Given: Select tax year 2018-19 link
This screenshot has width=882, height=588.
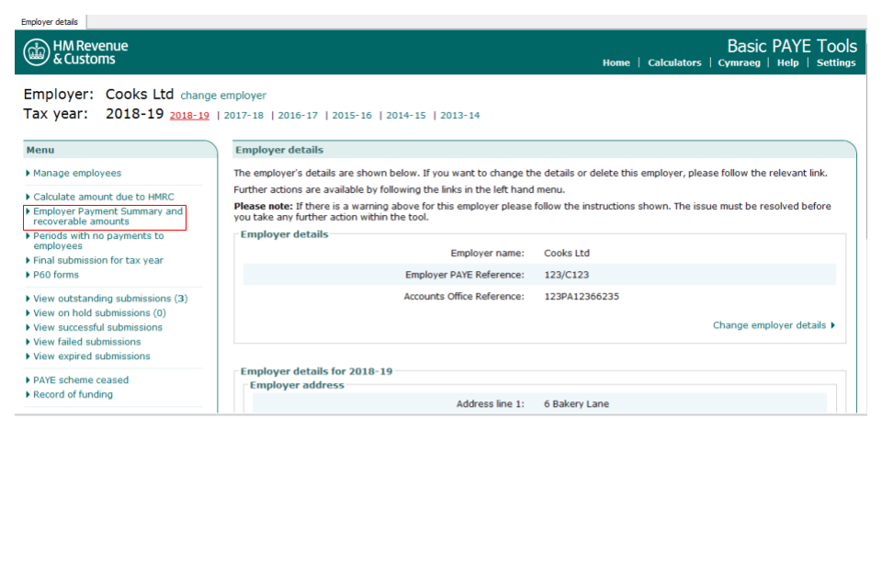Looking at the screenshot, I should (x=189, y=116).
